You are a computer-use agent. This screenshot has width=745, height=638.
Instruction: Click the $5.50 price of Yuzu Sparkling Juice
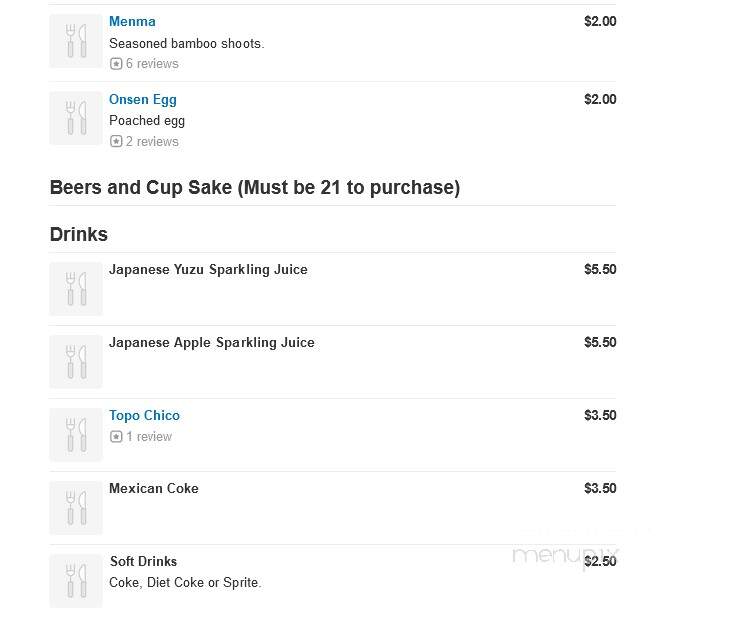tap(600, 269)
